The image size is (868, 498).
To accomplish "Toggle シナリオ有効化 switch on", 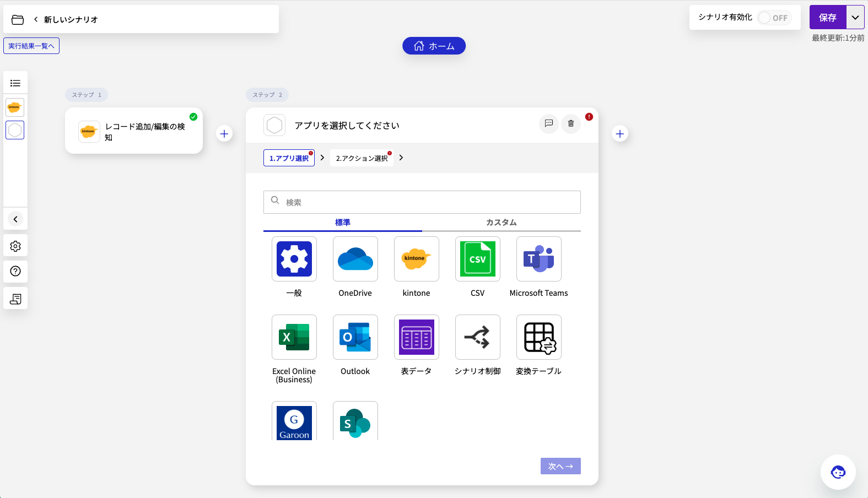I will 774,18.
